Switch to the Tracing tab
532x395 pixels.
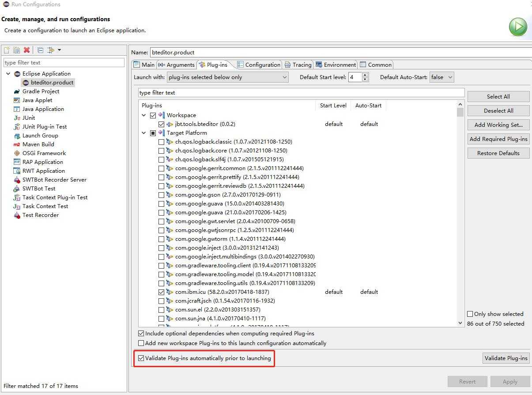click(298, 65)
